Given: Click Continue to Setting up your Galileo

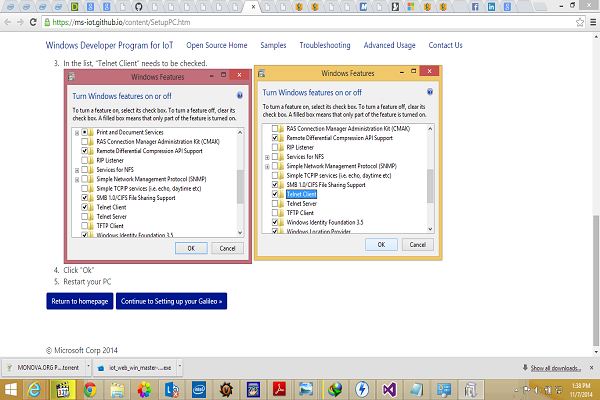Looking at the screenshot, I should [171, 301].
